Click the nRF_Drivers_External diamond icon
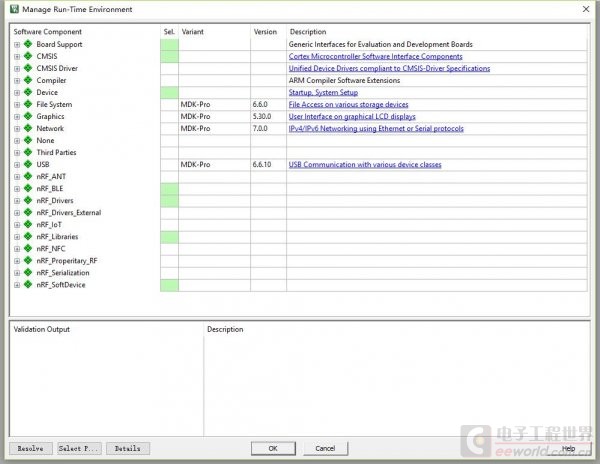Image resolution: width=600 pixels, height=464 pixels. pos(28,212)
